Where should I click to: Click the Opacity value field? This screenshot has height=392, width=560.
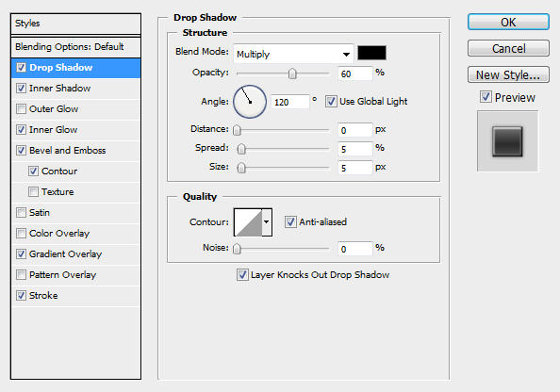tap(355, 73)
